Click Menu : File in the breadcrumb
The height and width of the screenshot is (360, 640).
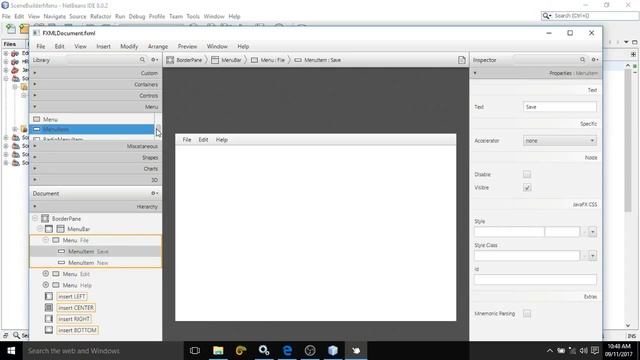tap(268, 60)
